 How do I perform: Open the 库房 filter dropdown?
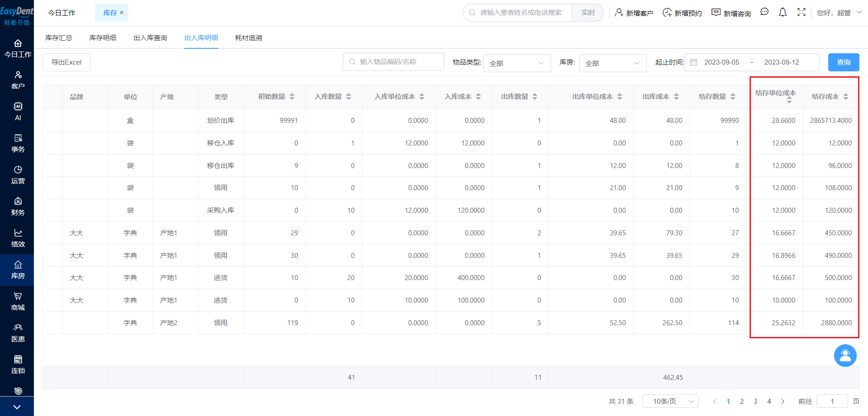(x=613, y=63)
